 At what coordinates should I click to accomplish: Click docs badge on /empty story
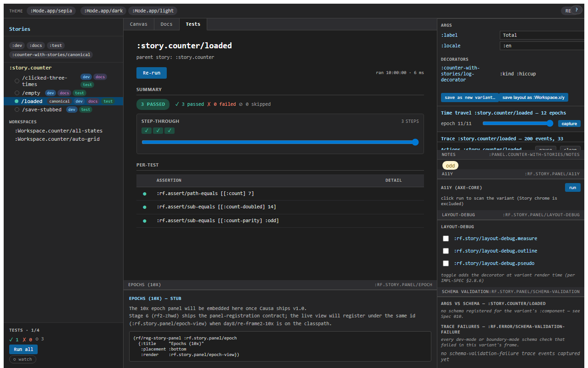coord(64,93)
